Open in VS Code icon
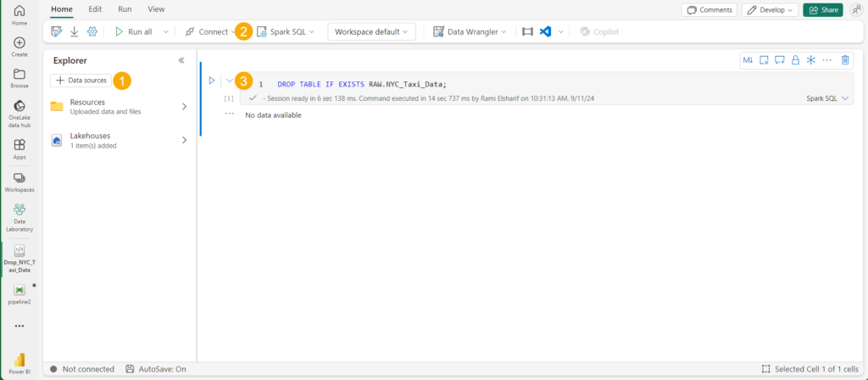The height and width of the screenshot is (380, 868). 546,31
